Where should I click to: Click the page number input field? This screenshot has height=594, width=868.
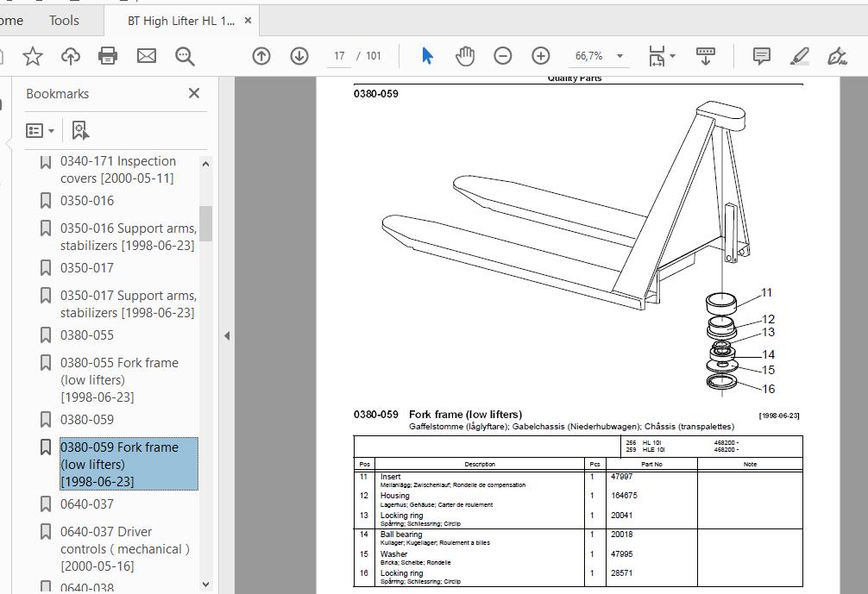coord(339,56)
